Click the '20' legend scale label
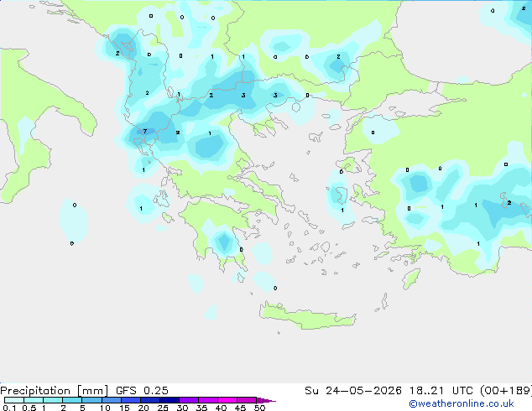The width and height of the screenshot is (532, 411). pyautogui.click(x=143, y=408)
